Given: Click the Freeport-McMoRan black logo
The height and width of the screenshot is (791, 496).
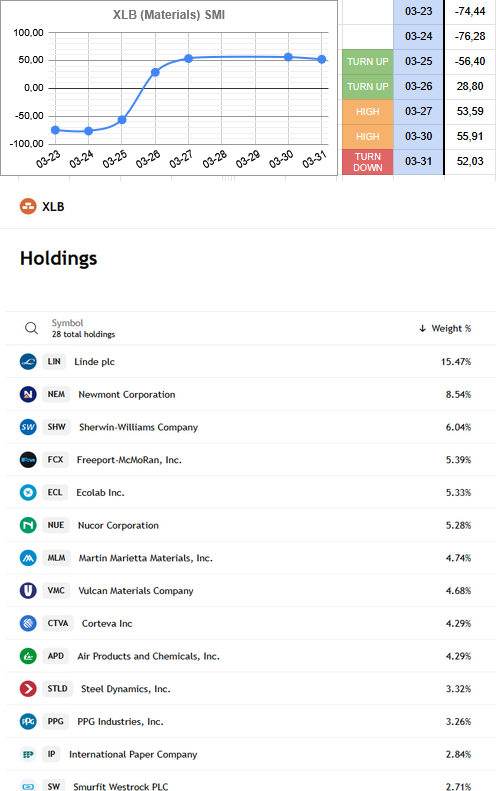Looking at the screenshot, I should (x=28, y=460).
